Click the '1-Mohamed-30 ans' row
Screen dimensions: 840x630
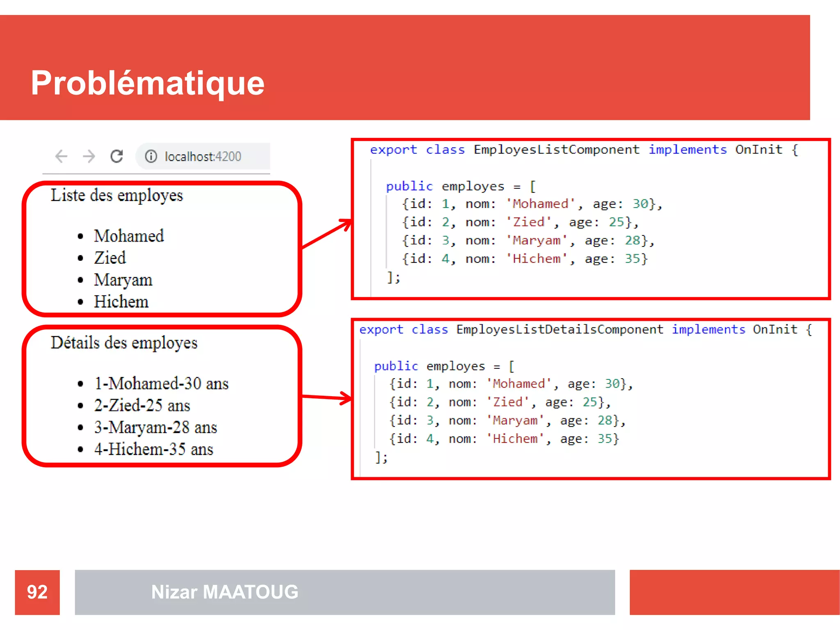click(x=161, y=383)
